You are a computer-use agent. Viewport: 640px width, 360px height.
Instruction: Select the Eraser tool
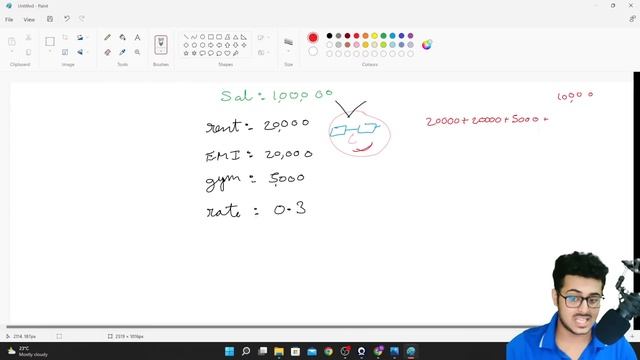107,52
